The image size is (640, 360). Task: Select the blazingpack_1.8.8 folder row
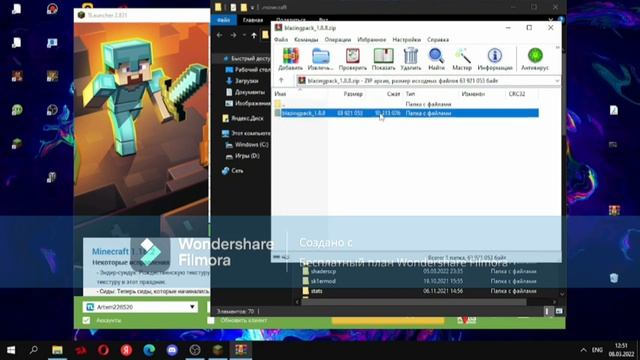(x=406, y=113)
